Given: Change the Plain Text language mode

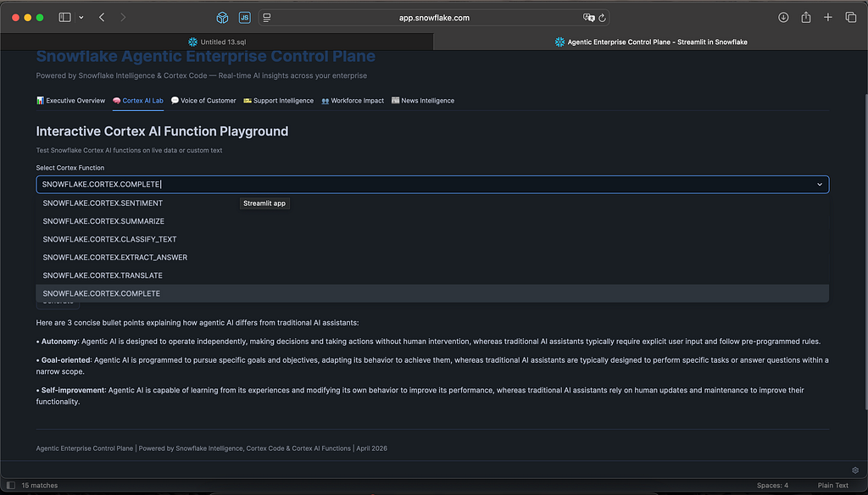Looking at the screenshot, I should [832, 486].
